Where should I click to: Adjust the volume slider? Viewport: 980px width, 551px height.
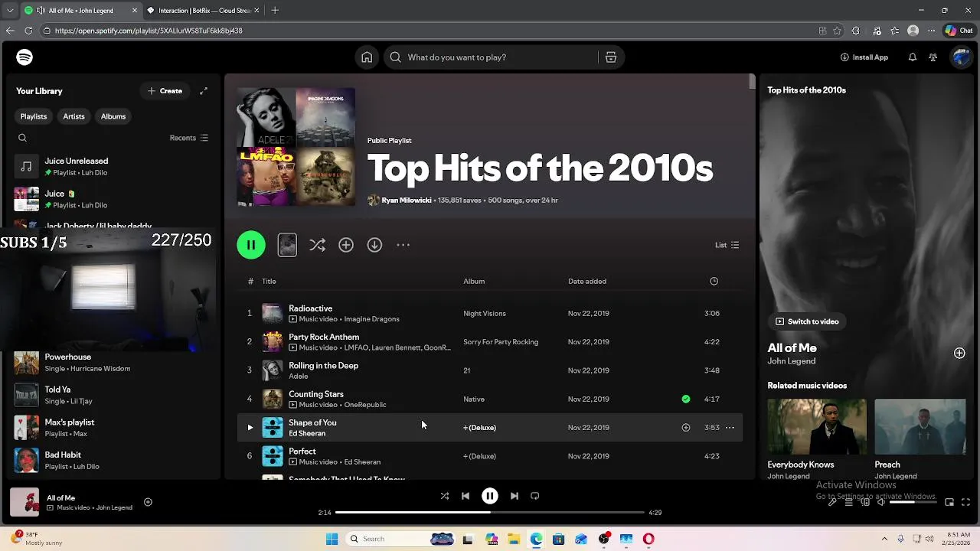pyautogui.click(x=913, y=503)
